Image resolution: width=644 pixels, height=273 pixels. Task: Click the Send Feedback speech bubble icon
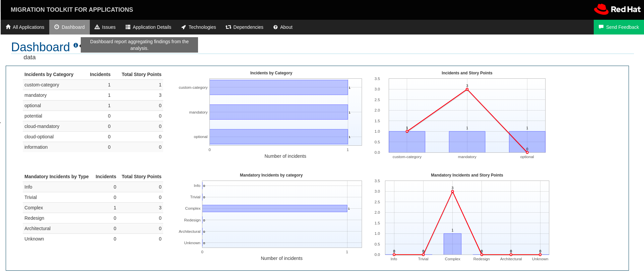point(601,27)
